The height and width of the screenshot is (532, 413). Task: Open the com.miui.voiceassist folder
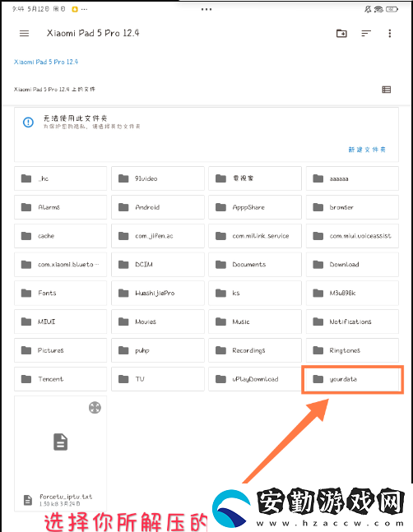point(352,236)
